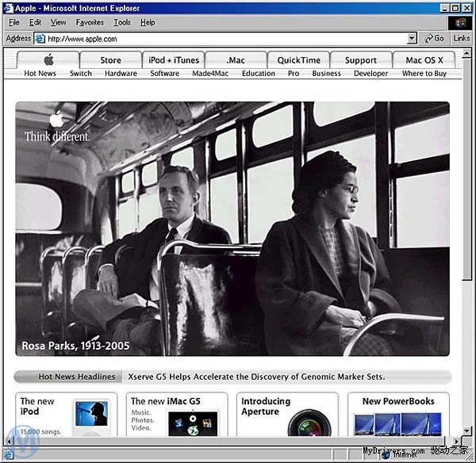476x463 pixels.
Task: Open the Introducing Aperture link
Action: 266,406
